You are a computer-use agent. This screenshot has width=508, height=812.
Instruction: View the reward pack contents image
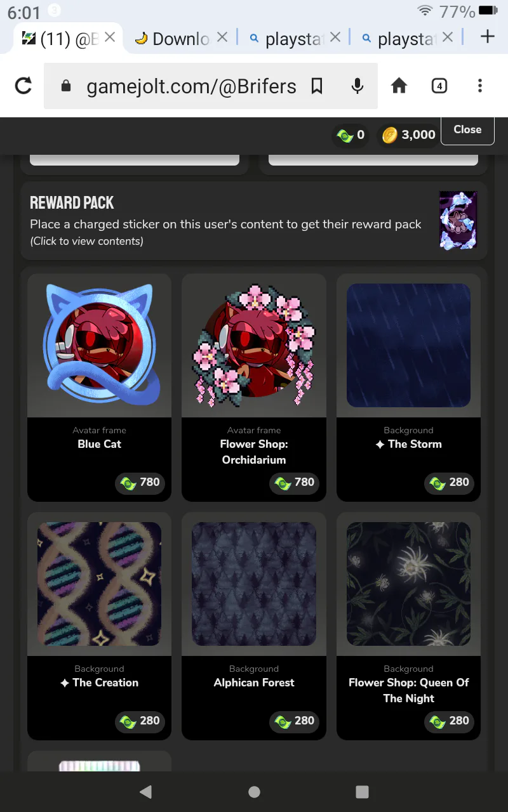[x=458, y=220]
